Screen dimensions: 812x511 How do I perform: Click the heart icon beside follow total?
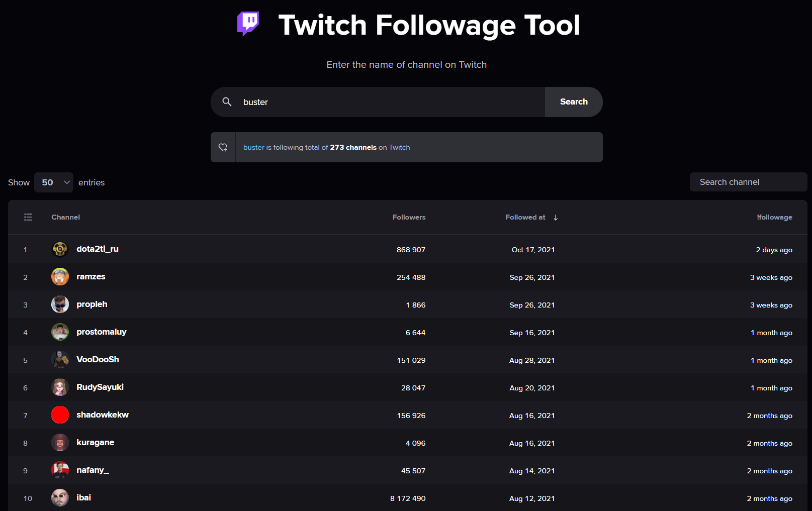(x=223, y=147)
